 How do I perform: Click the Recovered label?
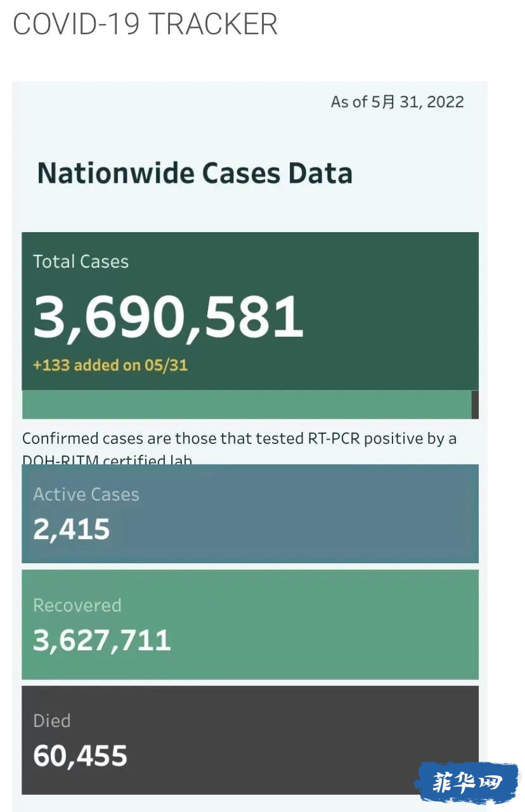(77, 605)
